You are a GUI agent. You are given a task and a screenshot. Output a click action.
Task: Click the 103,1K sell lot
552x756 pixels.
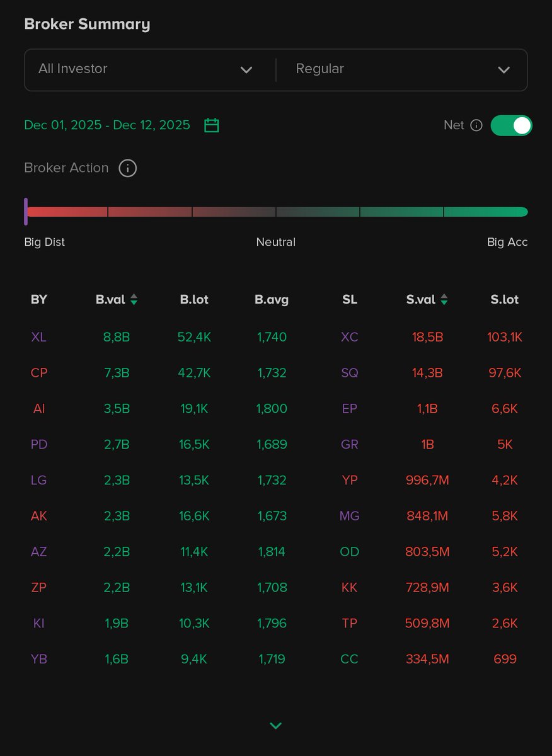coord(505,337)
